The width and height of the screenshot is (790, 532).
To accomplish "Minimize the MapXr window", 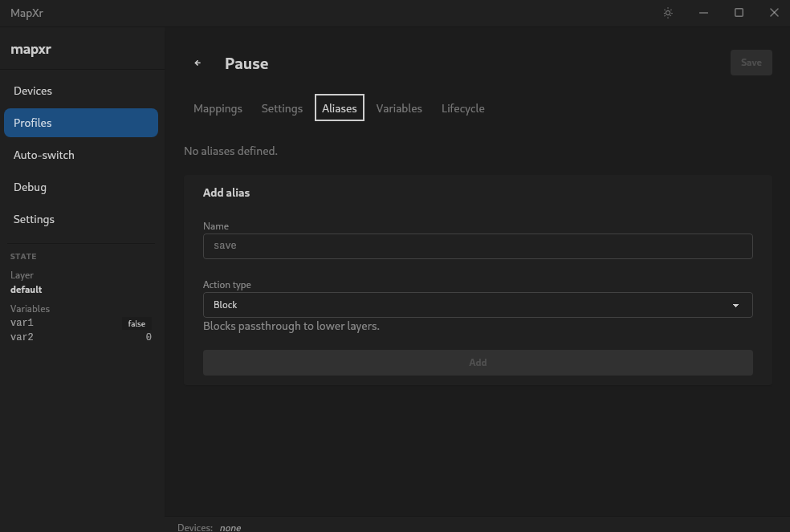I will 703,13.
